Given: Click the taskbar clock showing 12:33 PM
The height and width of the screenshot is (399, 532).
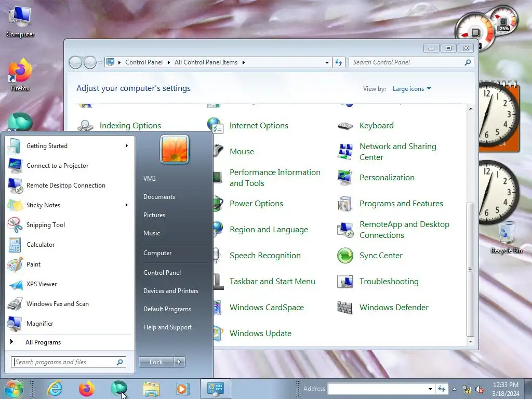Looking at the screenshot, I should (506, 389).
